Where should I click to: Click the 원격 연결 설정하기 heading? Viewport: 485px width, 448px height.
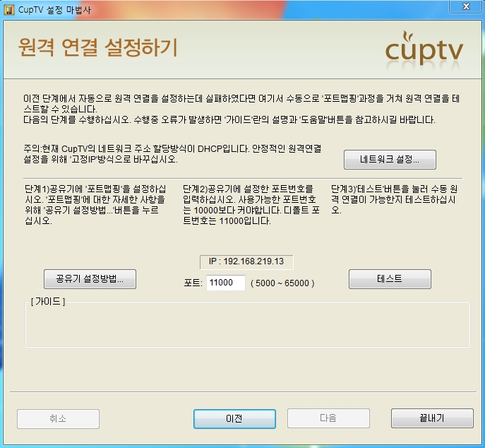click(97, 47)
